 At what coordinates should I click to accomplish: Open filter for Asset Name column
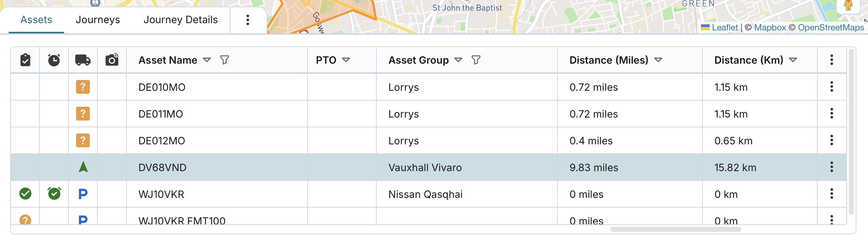pos(225,60)
